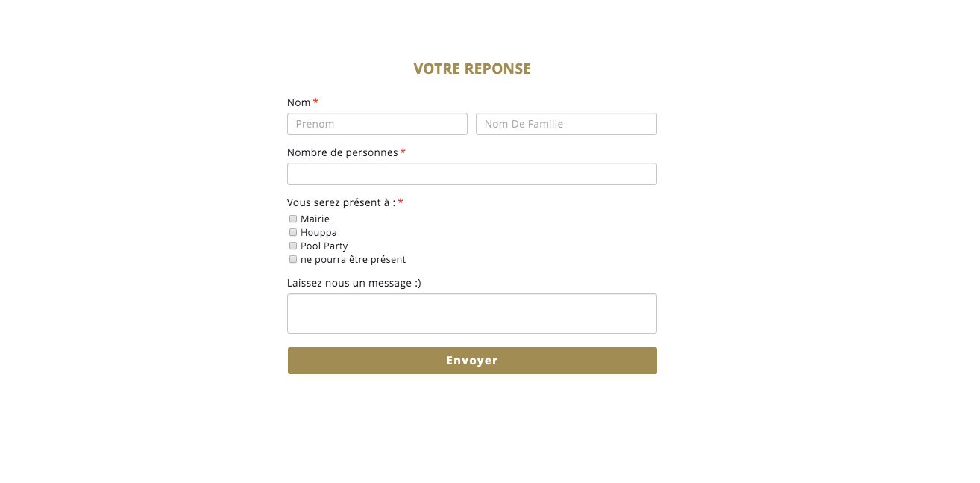Enable the Houppa checkbox
The width and height of the screenshot is (980, 483).
pos(293,232)
